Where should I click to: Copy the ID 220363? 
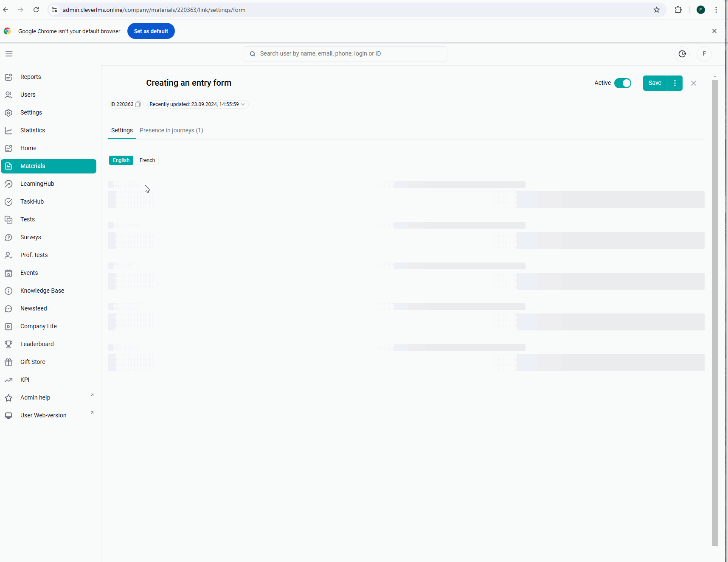pyautogui.click(x=138, y=104)
